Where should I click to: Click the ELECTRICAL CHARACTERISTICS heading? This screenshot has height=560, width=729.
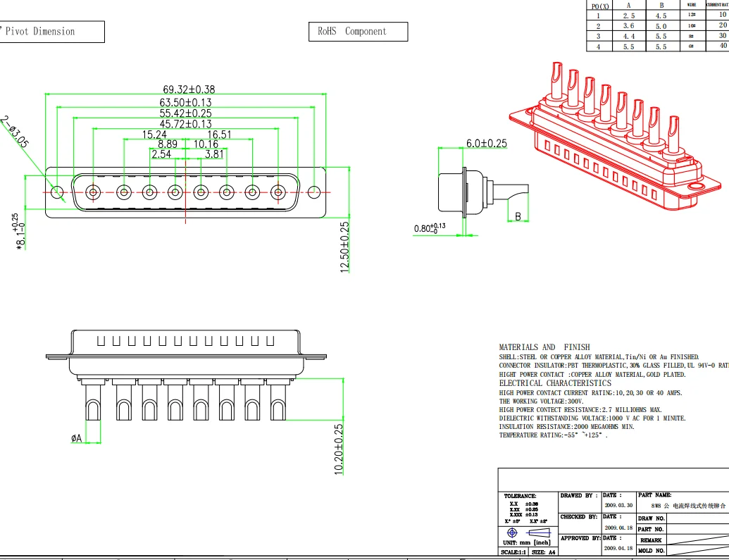(x=555, y=383)
